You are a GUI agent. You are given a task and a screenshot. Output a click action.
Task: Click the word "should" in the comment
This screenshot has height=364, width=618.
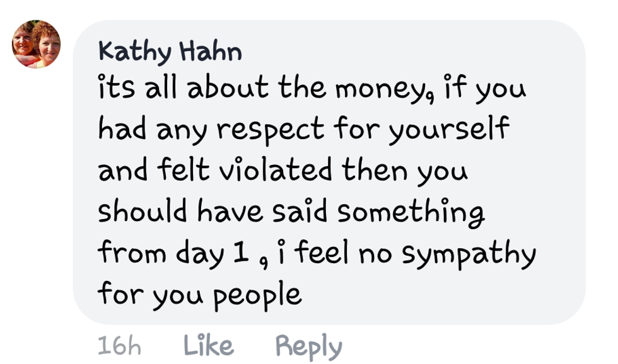click(143, 210)
